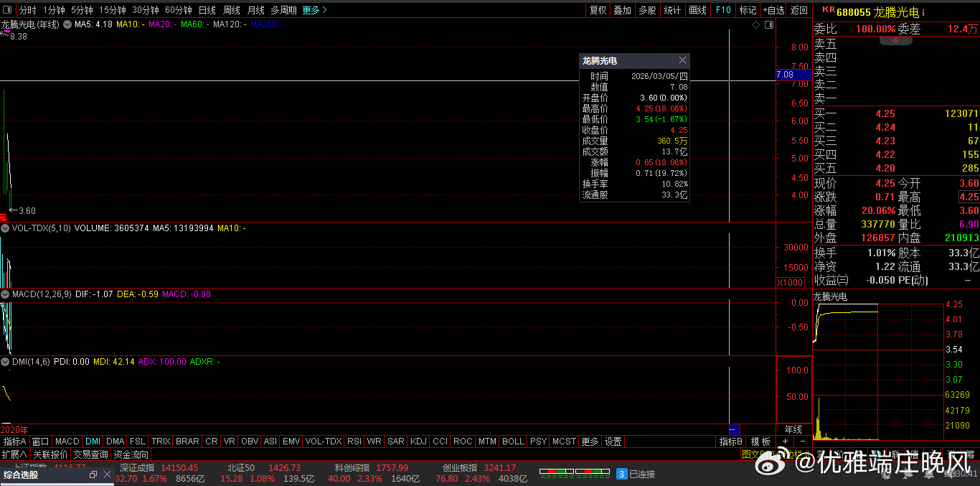This screenshot has height=486, width=980.
Task: Switch to 分时 chart period
Action: pyautogui.click(x=27, y=10)
